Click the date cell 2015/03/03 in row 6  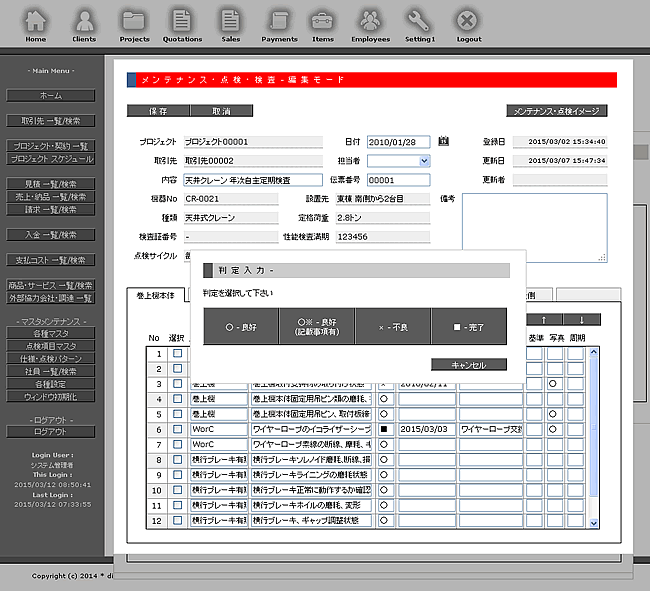[x=426, y=429]
